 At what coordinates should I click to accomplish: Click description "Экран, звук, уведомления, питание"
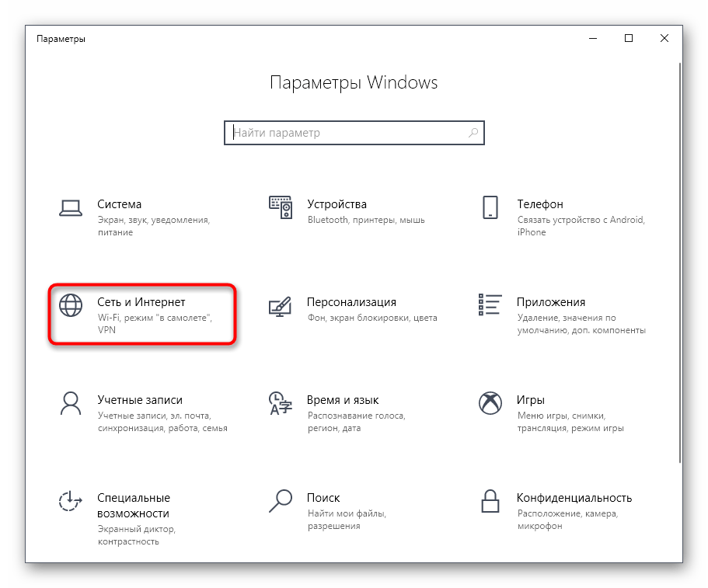pyautogui.click(x=154, y=226)
